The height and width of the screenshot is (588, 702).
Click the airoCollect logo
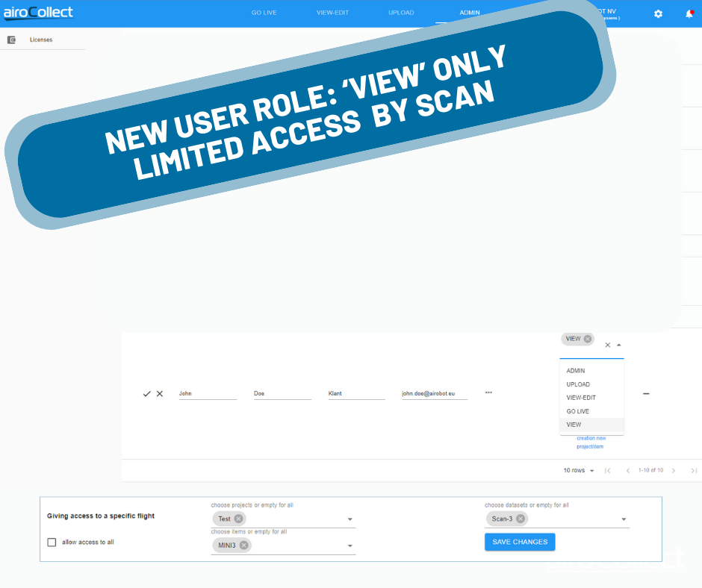click(38, 13)
